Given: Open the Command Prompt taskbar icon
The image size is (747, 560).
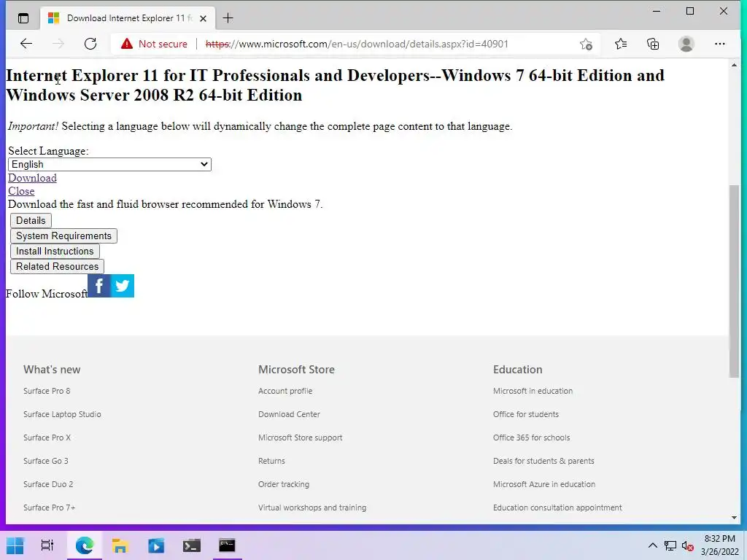Looking at the screenshot, I should tap(227, 545).
